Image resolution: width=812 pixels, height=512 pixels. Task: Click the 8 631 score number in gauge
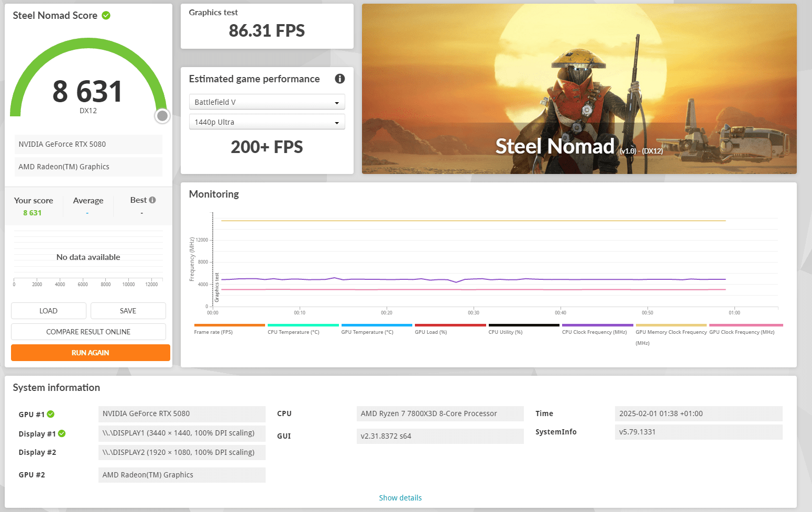click(x=87, y=91)
